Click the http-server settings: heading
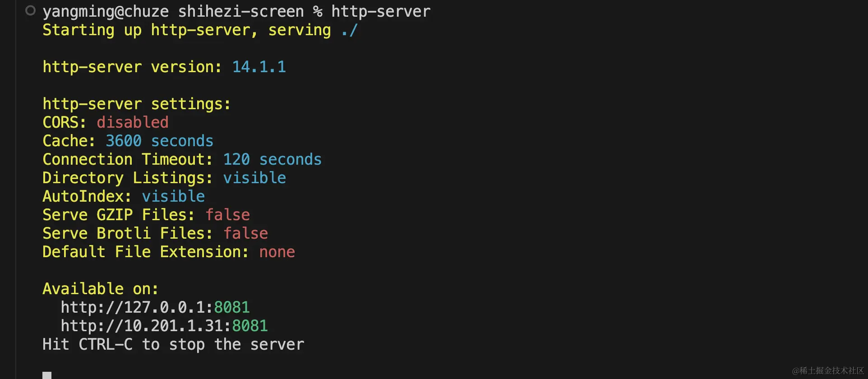 [x=137, y=104]
